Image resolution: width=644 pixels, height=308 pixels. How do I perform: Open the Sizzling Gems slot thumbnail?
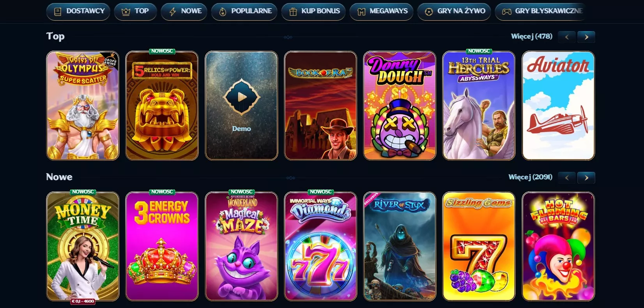pyautogui.click(x=479, y=246)
